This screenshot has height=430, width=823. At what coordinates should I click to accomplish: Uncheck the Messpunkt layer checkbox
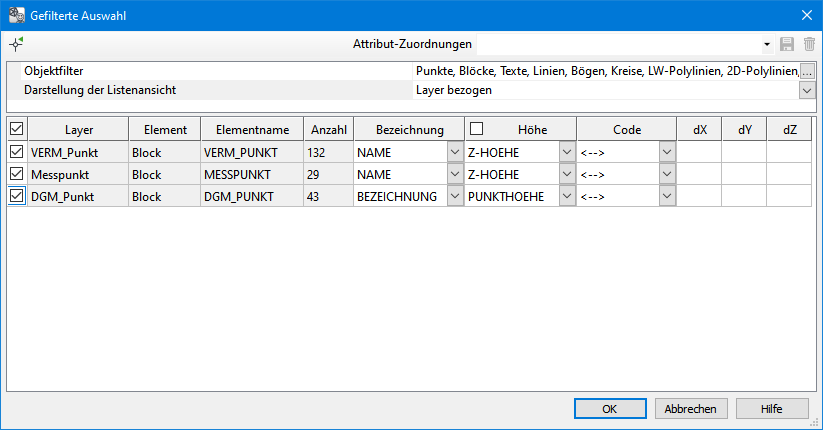pyautogui.click(x=16, y=174)
